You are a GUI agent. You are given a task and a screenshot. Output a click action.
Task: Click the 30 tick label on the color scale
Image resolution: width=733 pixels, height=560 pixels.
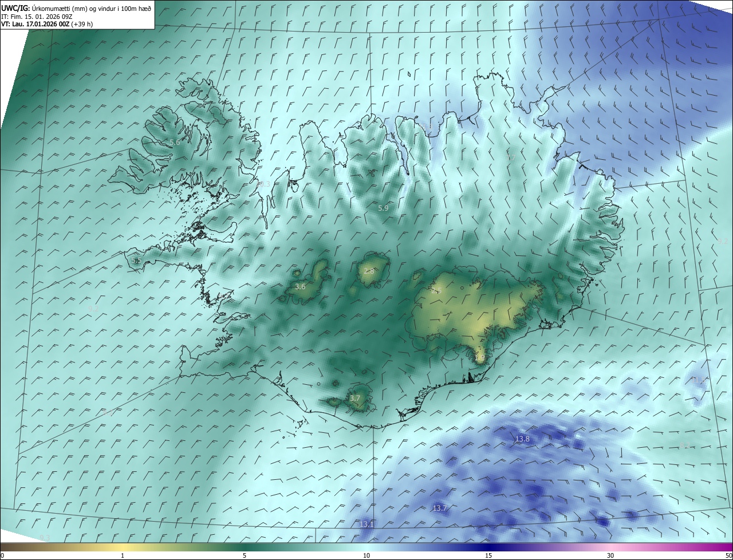(x=610, y=555)
